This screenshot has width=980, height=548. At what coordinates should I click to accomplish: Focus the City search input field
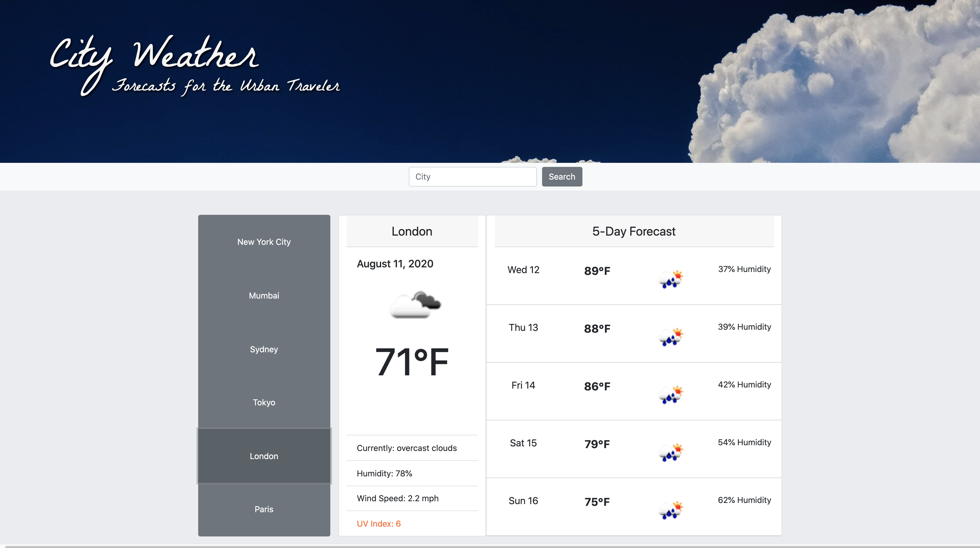(473, 177)
